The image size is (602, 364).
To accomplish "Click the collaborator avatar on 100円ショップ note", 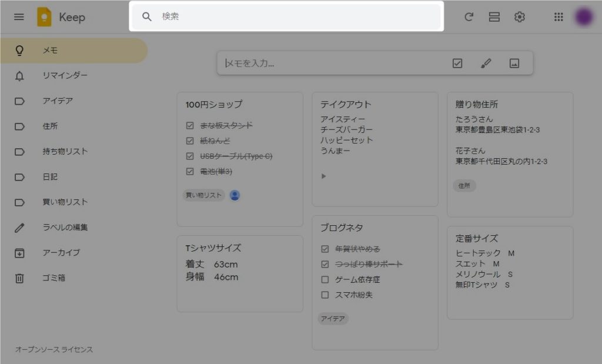I will [x=235, y=195].
